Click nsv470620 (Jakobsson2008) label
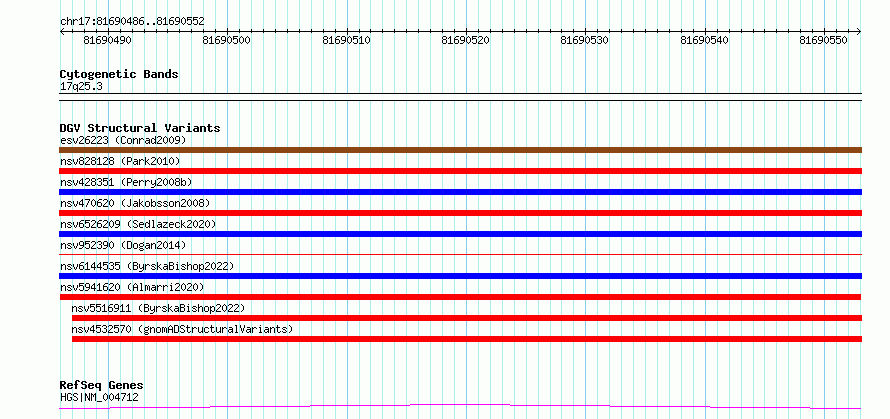This screenshot has width=890, height=419. [x=135, y=203]
